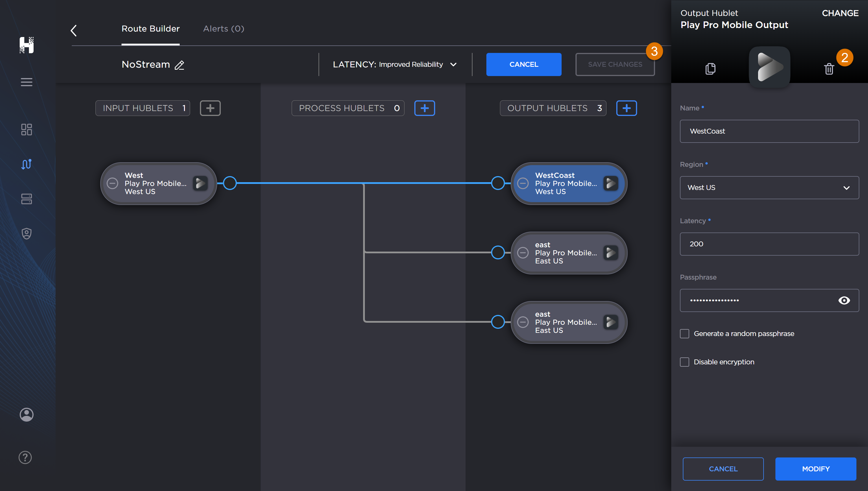Open the Latency Improved Reliability dropdown

pyautogui.click(x=454, y=64)
